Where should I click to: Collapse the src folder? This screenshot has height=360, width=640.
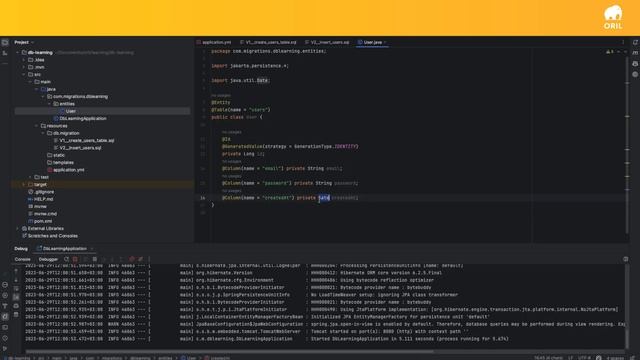[x=24, y=75]
